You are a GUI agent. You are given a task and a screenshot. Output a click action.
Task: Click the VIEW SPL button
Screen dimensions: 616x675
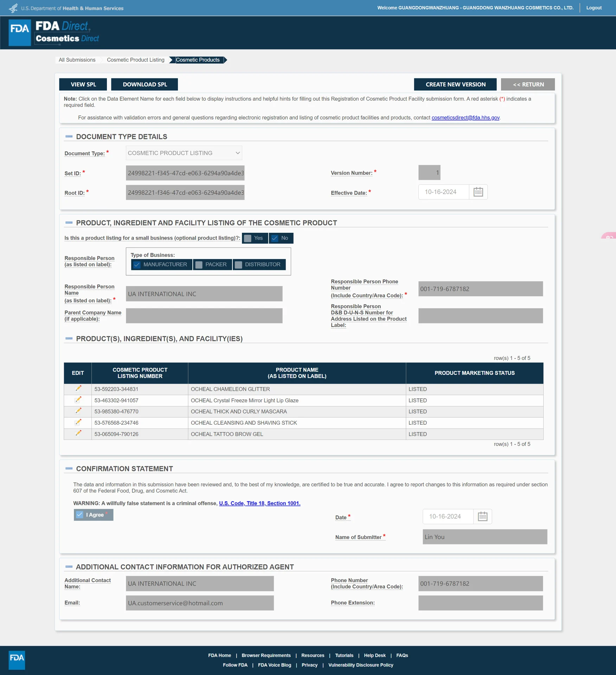[83, 84]
